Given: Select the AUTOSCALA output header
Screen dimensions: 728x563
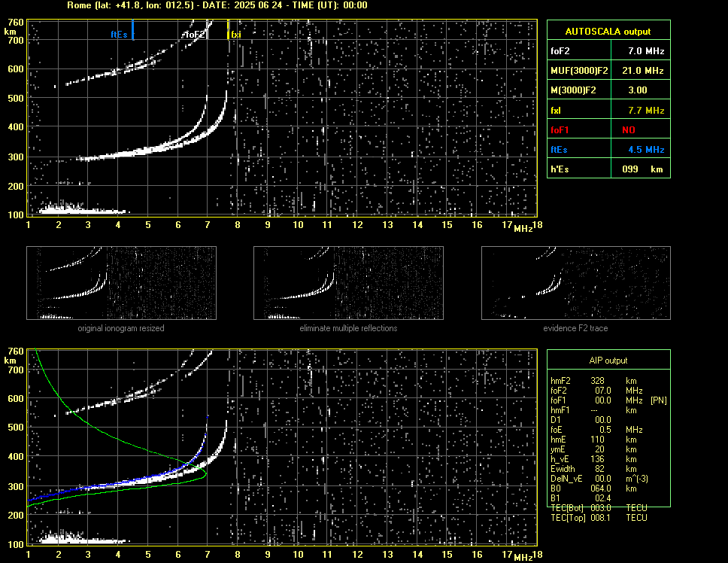Looking at the screenshot, I should (608, 32).
